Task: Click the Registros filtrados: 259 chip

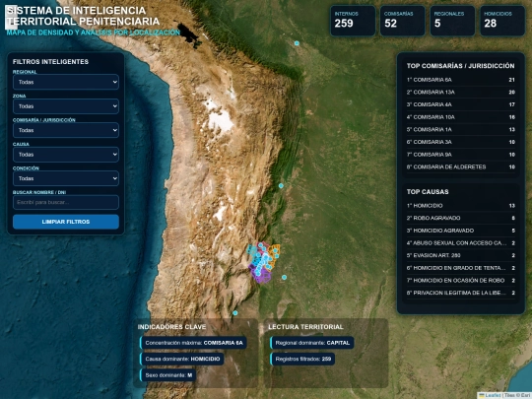Action: tap(302, 359)
